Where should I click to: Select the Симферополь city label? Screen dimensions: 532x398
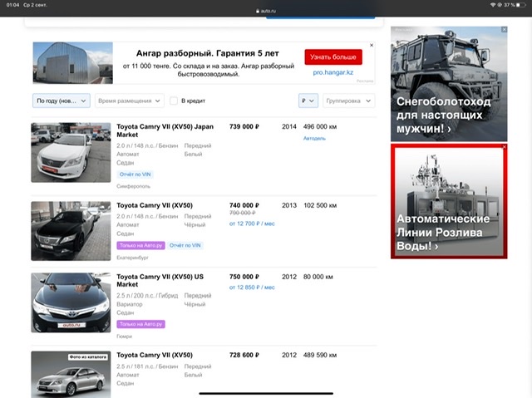tap(133, 186)
